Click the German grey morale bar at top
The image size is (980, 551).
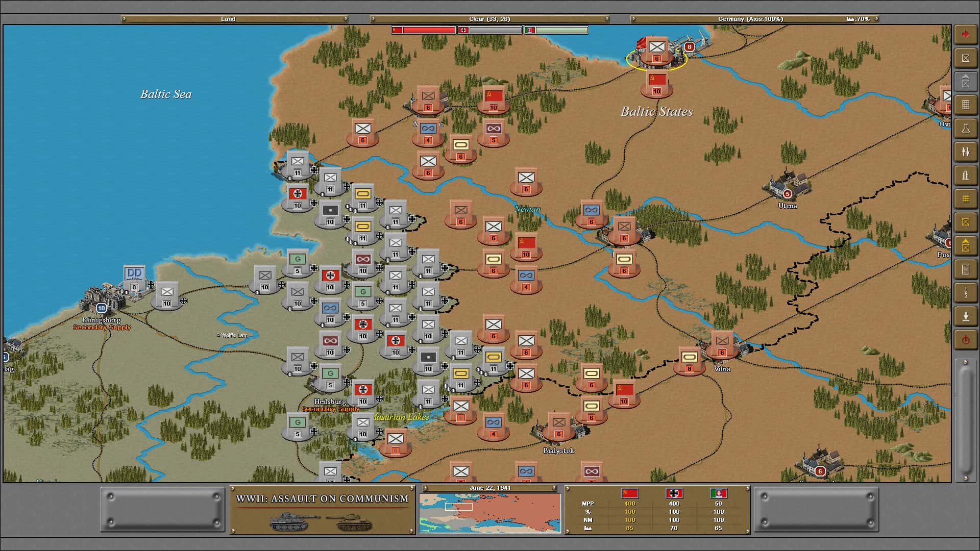pos(490,30)
